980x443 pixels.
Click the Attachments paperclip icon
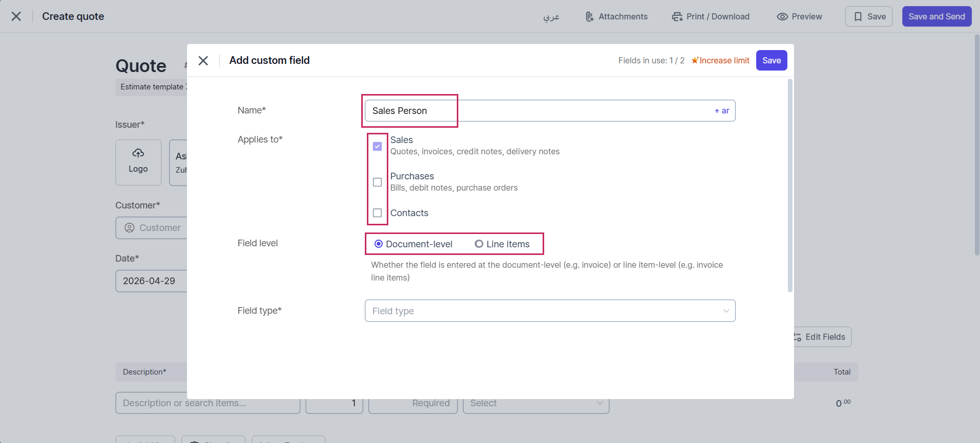pos(589,17)
